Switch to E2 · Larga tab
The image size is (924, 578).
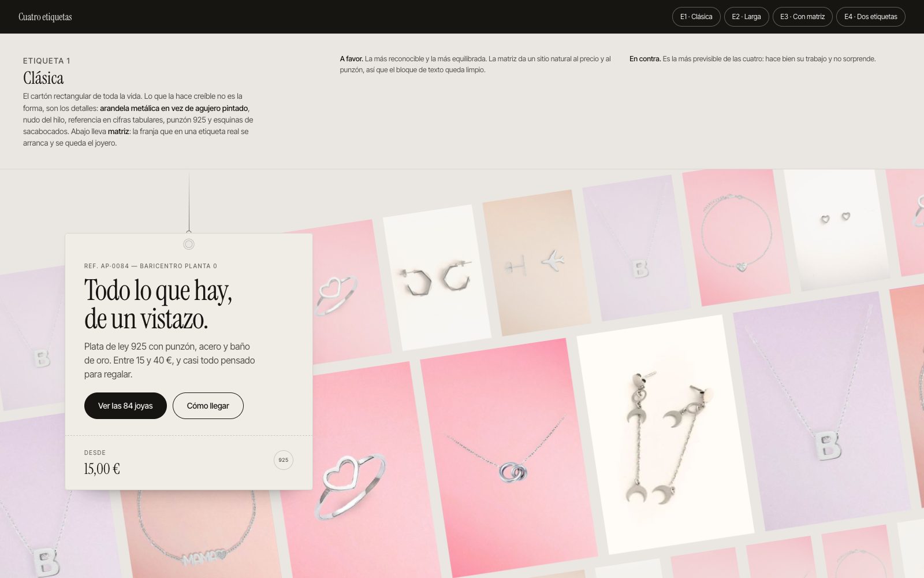[x=746, y=17]
